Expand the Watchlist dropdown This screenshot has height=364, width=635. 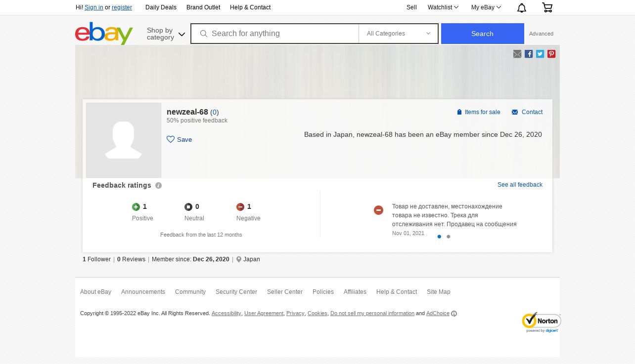443,7
